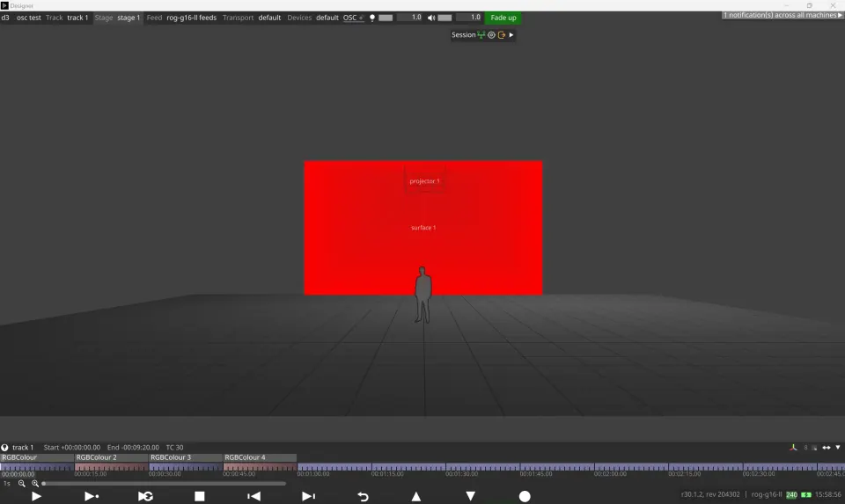The width and height of the screenshot is (845, 504).
Task: Jump to next section button
Action: click(308, 496)
